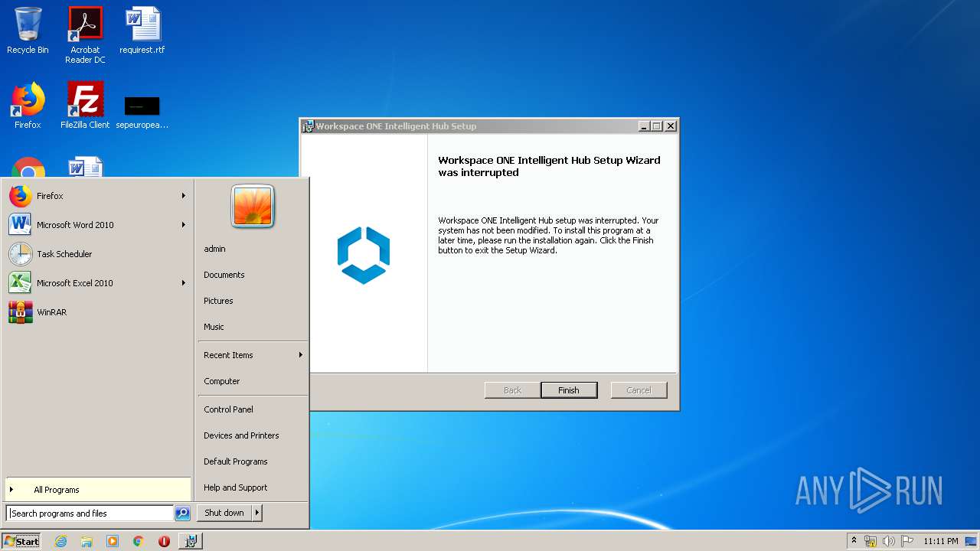The image size is (980, 551).
Task: Click the Start button on taskbar
Action: pos(21,541)
